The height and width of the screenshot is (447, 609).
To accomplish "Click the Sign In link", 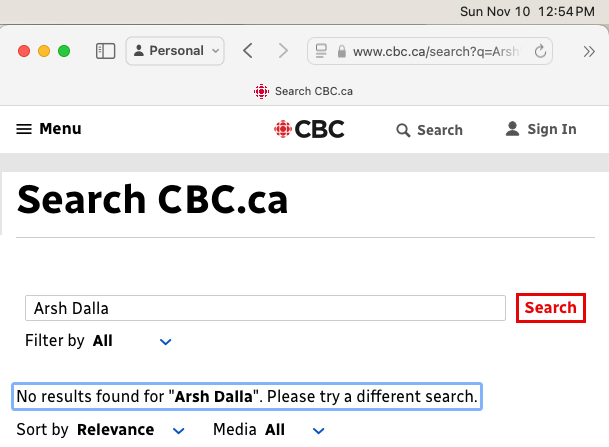I will (x=552, y=129).
